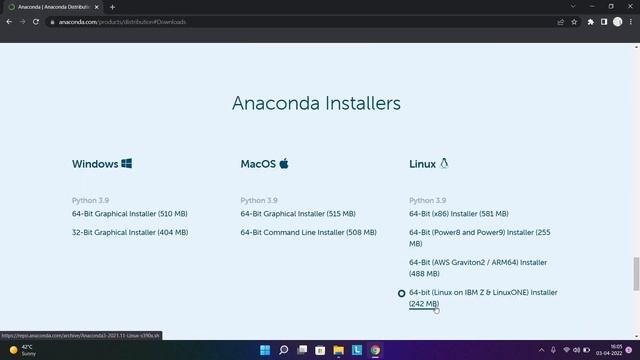
Task: Open Microsoft Store from taskbar
Action: [x=320, y=350]
